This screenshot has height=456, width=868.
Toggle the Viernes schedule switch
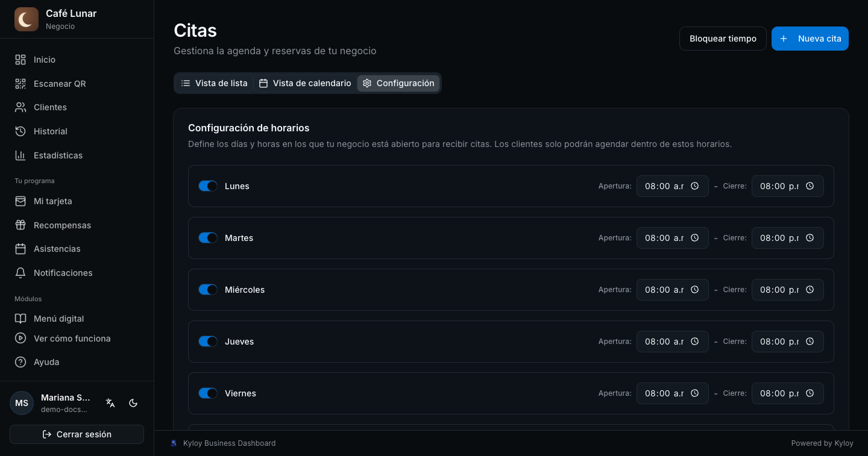click(x=208, y=393)
